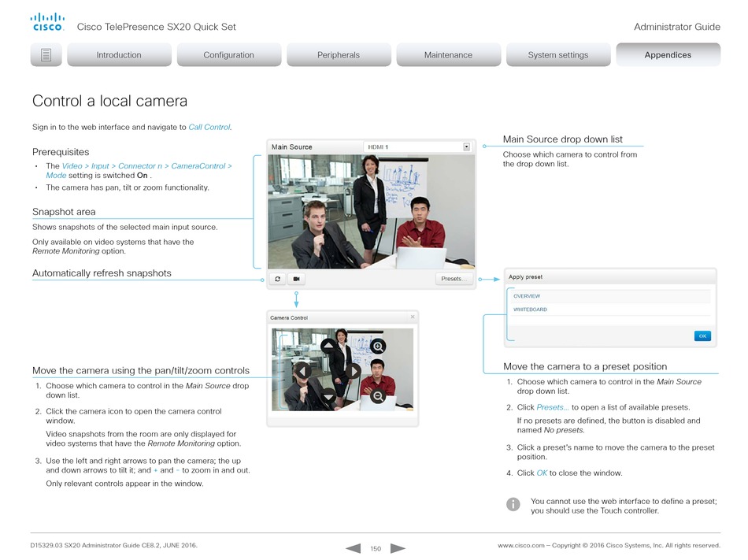Pan camera right with the right arrow
Screen dimensions: 748x560
[354, 371]
